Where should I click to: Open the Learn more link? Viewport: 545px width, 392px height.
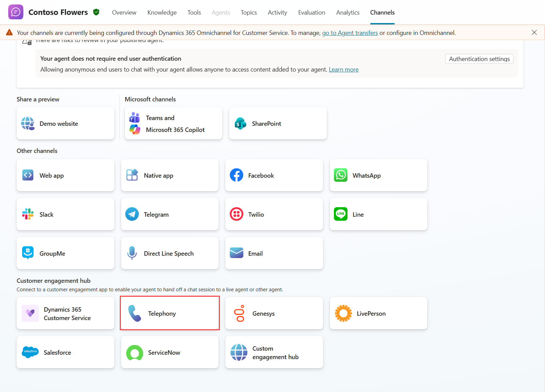(344, 70)
